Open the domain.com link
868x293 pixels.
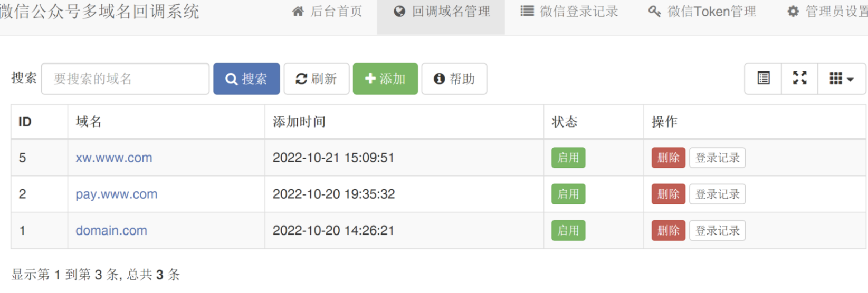click(111, 230)
